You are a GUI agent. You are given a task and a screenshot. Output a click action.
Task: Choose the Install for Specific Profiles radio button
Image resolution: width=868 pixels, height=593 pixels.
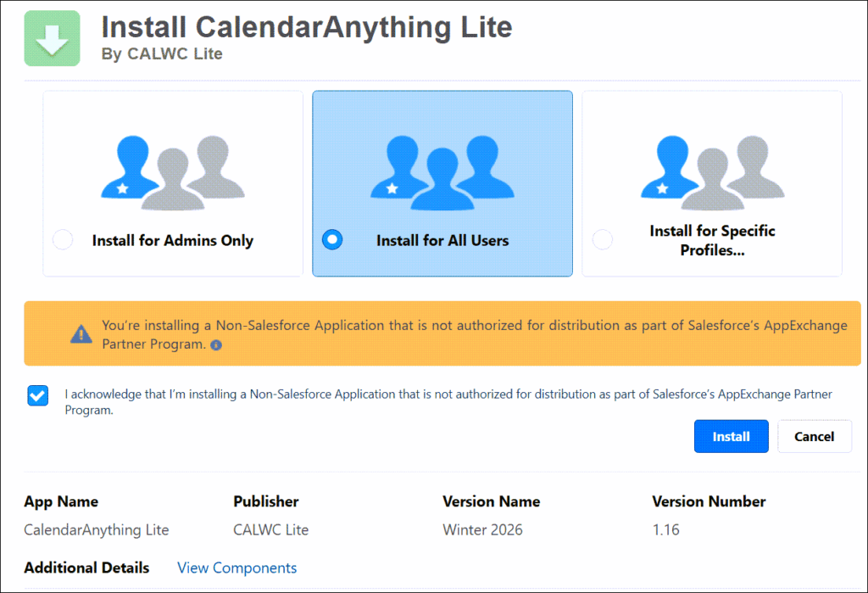tap(603, 240)
